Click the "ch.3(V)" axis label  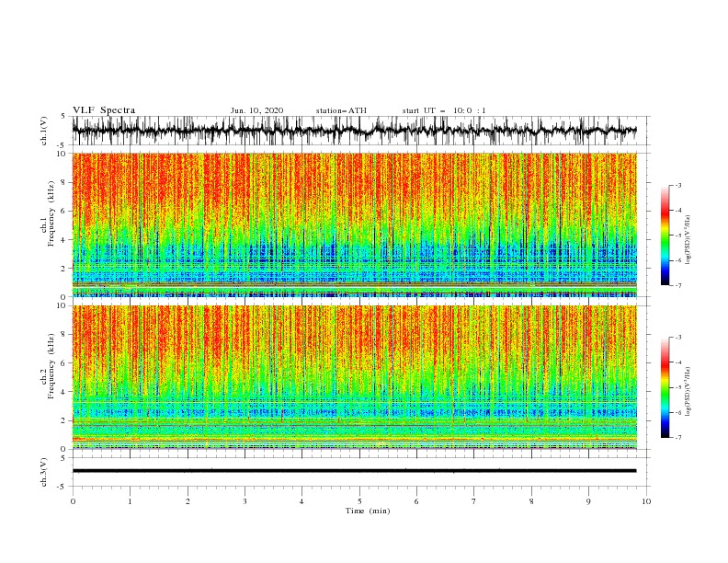click(x=44, y=472)
